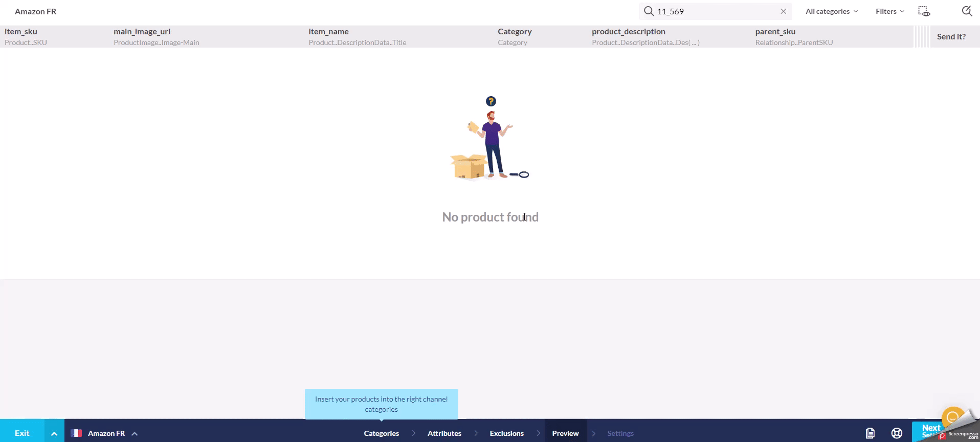Screen dimensions: 980x442
Task: Expand the arrow next to Exit
Action: 54,433
